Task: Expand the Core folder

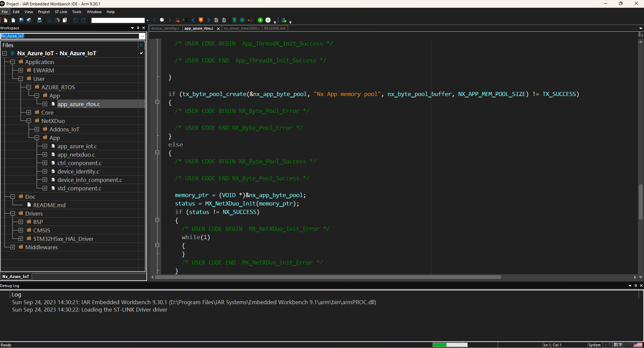Action: click(x=29, y=113)
